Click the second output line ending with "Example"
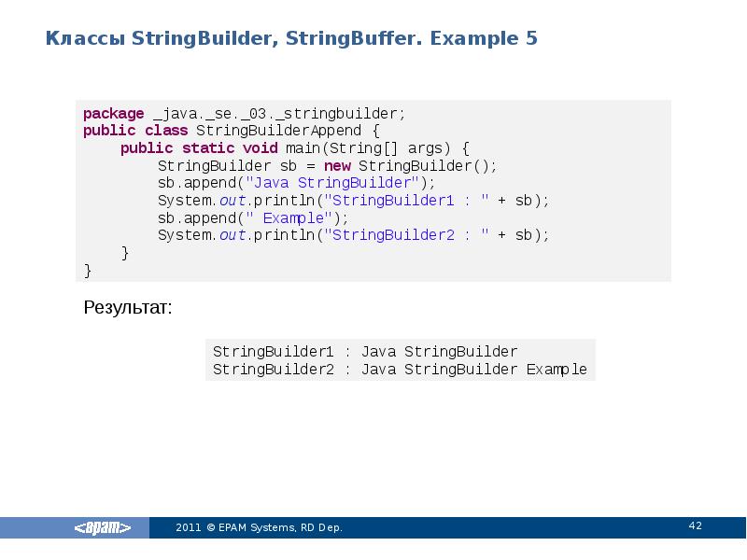 (400, 370)
